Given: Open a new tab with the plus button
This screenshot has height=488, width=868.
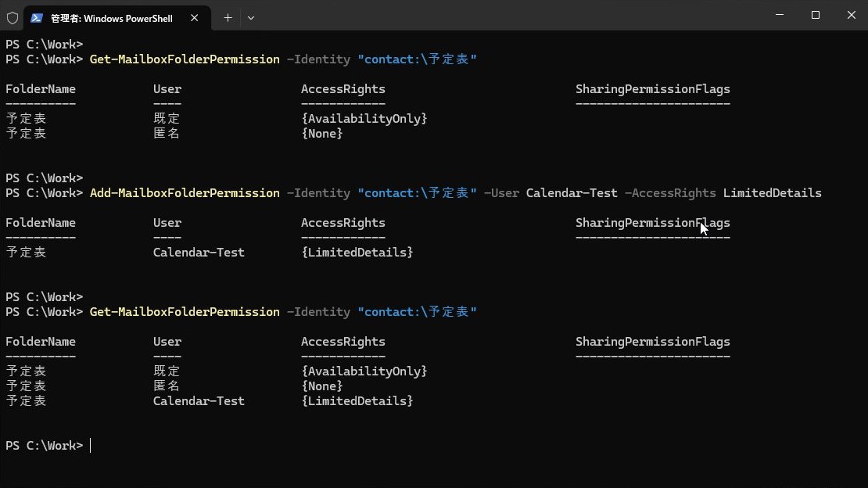Looking at the screenshot, I should (228, 17).
